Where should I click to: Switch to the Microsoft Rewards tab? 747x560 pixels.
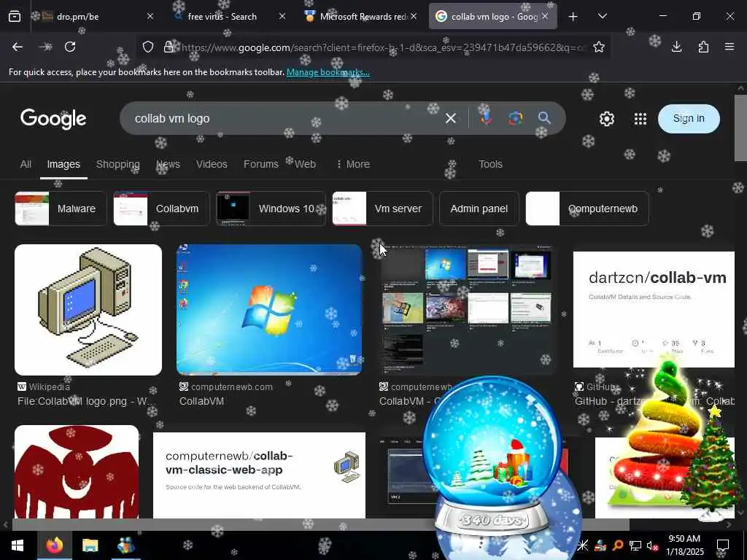click(x=363, y=17)
